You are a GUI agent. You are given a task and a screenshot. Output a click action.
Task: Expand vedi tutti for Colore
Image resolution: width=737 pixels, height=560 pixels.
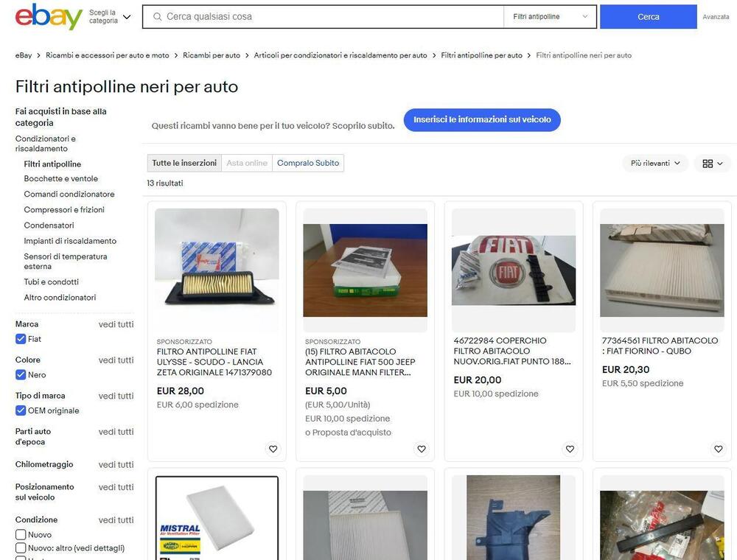point(116,360)
